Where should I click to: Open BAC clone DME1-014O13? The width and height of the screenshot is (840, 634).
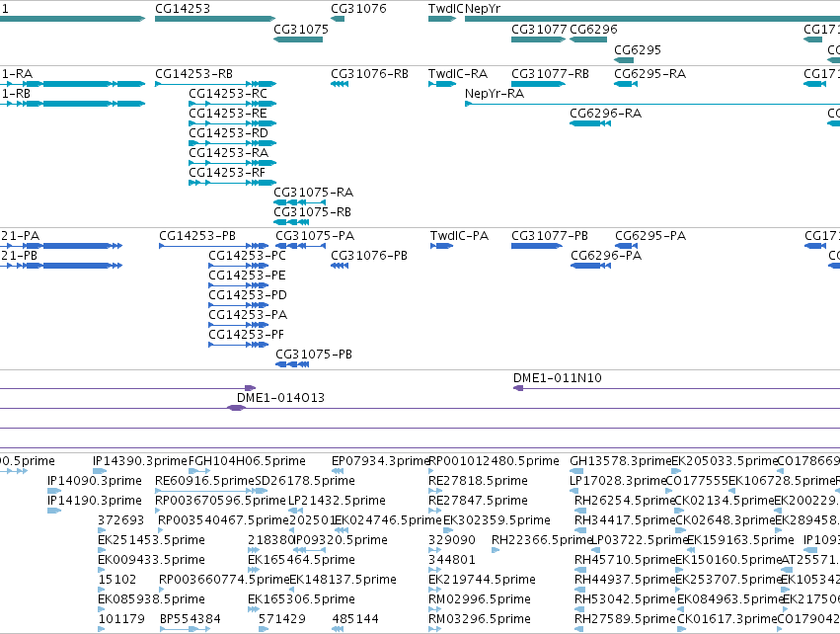(280, 398)
